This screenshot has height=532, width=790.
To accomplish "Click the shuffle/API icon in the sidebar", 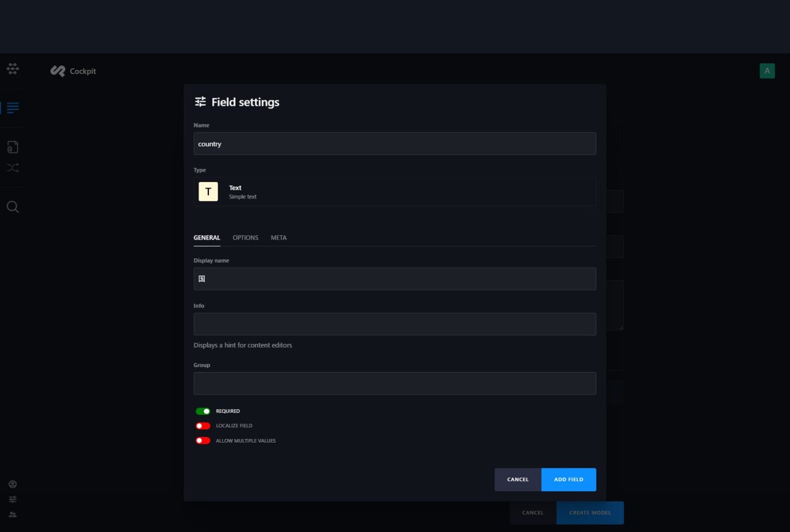I will pyautogui.click(x=12, y=168).
